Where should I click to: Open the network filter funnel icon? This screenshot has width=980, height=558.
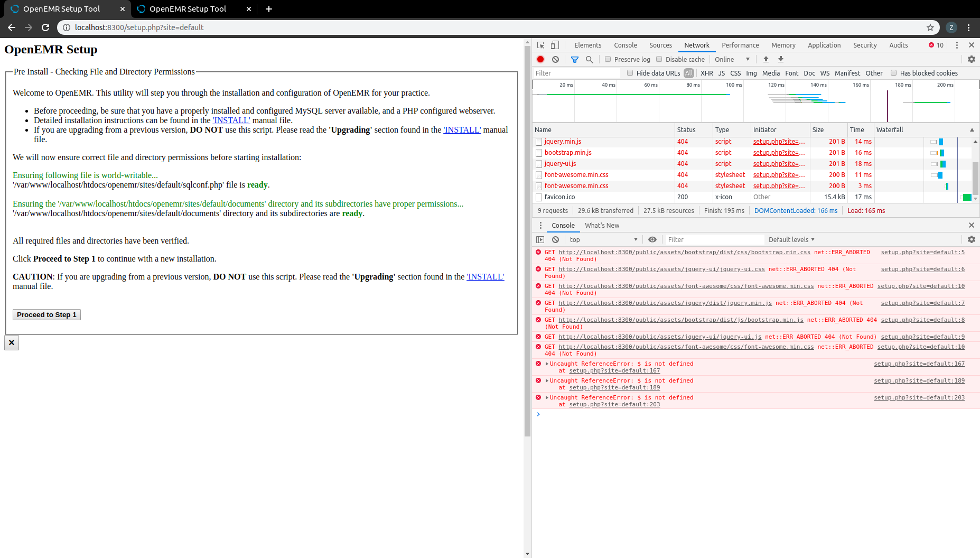point(574,59)
